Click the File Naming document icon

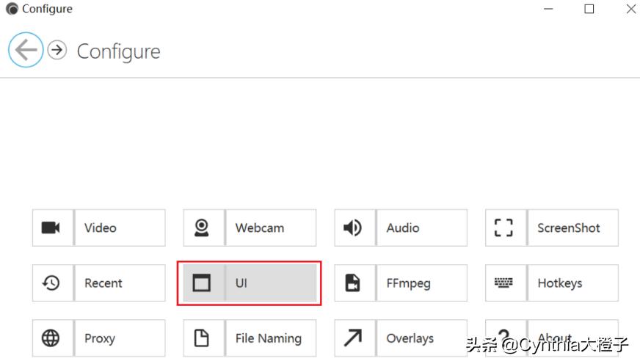coord(202,338)
